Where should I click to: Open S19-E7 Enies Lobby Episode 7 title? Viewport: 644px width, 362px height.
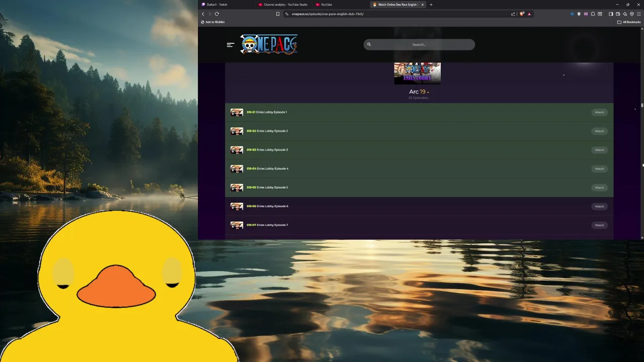click(x=267, y=225)
